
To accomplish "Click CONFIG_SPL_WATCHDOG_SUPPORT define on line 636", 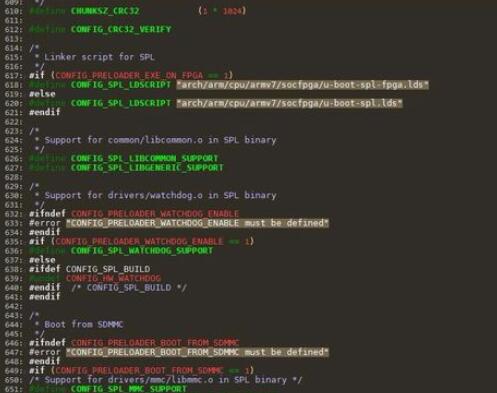I will (141, 251).
